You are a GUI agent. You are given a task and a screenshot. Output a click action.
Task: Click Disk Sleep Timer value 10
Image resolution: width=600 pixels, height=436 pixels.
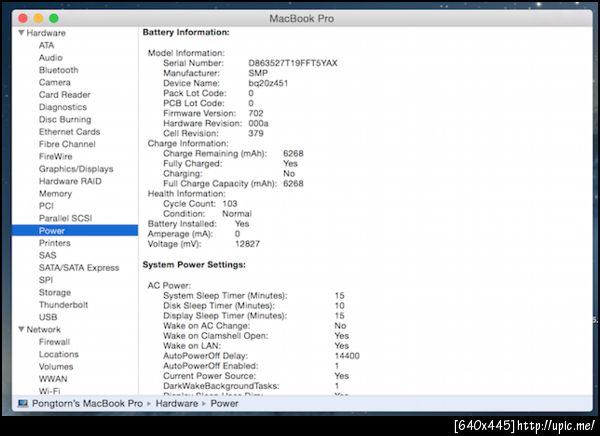339,306
